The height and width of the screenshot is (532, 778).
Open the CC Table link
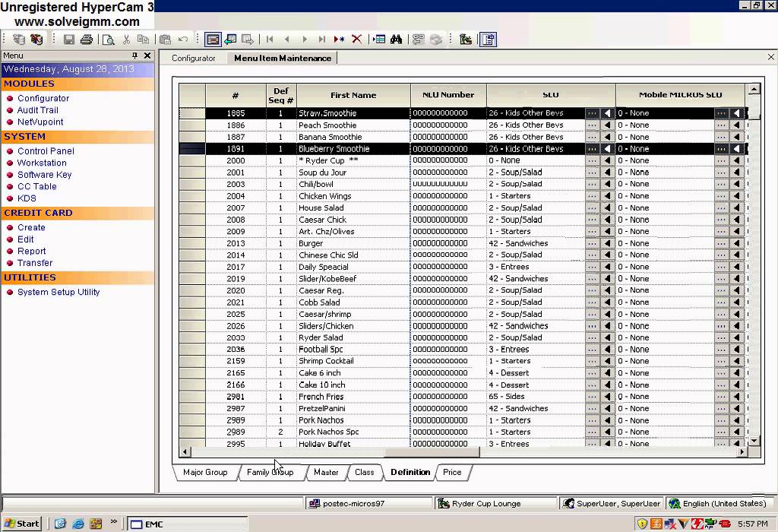point(36,187)
